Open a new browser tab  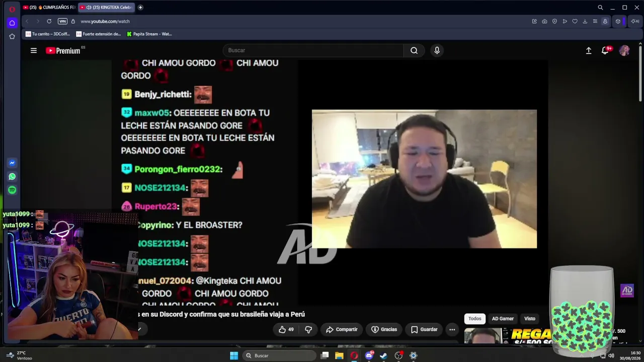tap(140, 8)
